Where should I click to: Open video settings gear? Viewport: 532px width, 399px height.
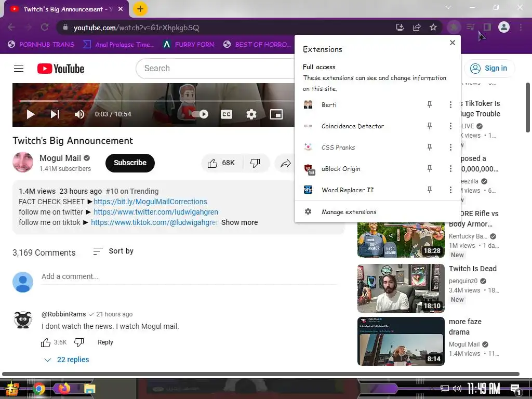coord(251,114)
